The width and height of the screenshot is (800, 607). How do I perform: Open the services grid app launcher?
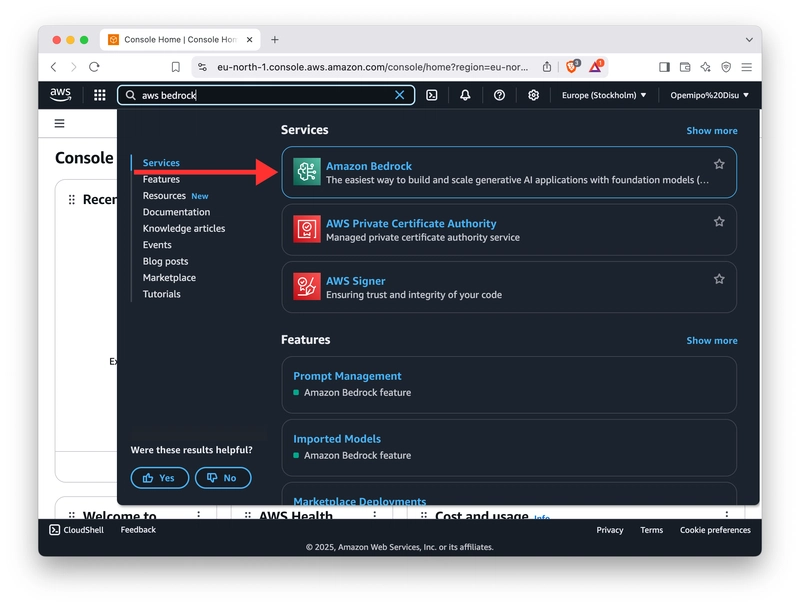pyautogui.click(x=97, y=95)
